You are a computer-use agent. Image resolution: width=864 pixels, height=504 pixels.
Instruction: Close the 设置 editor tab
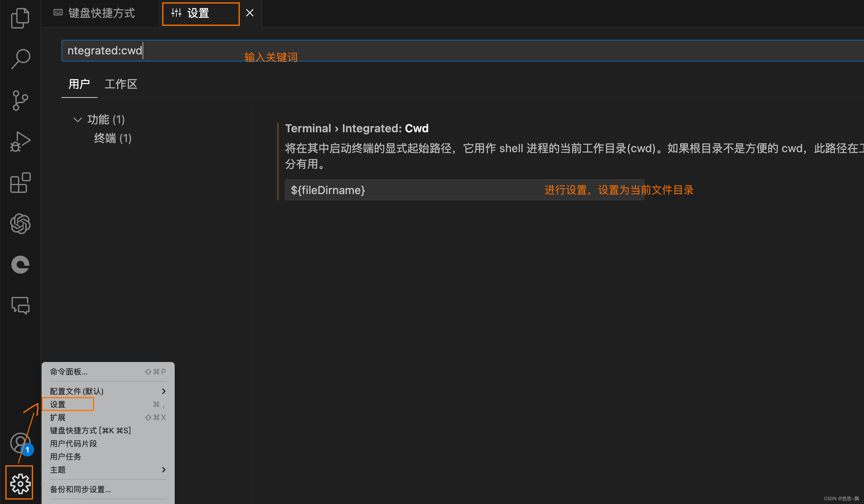click(250, 13)
